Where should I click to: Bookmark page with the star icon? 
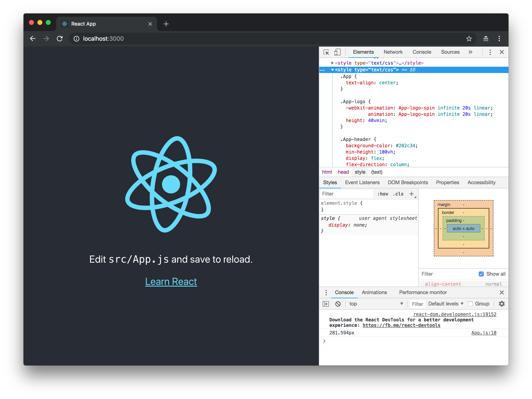tap(469, 39)
